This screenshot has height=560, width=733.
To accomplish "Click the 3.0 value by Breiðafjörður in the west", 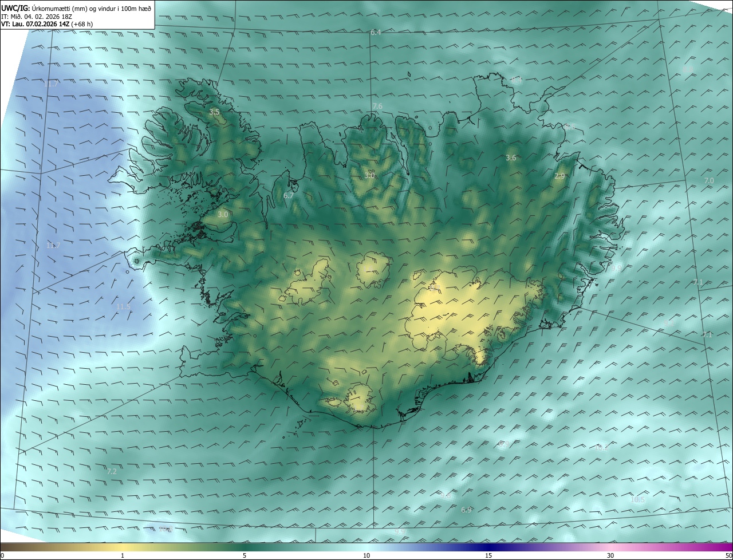I will click(223, 214).
